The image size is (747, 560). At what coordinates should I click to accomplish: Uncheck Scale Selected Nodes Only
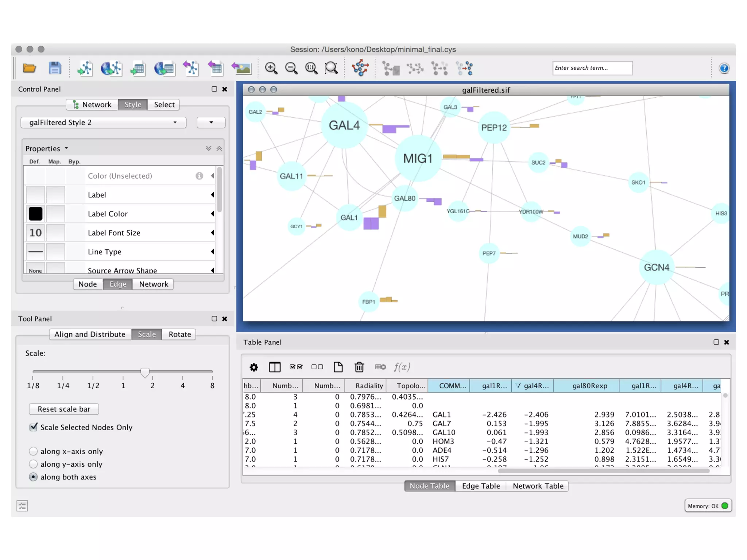34,427
